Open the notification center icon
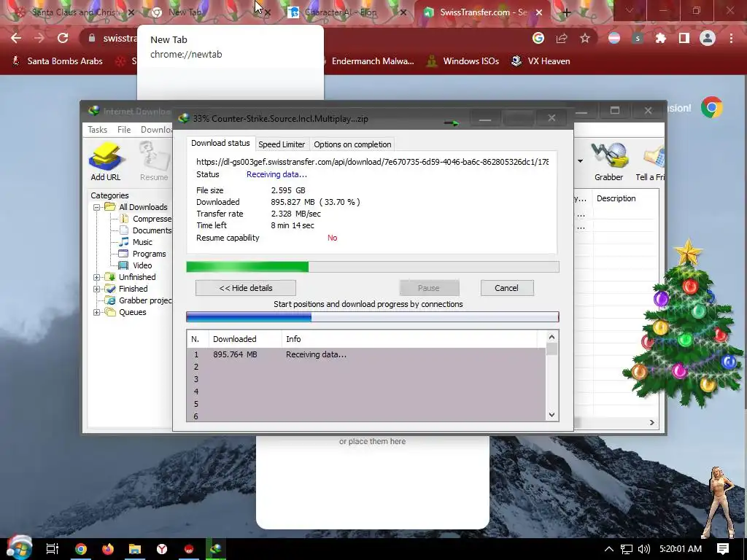 (723, 549)
